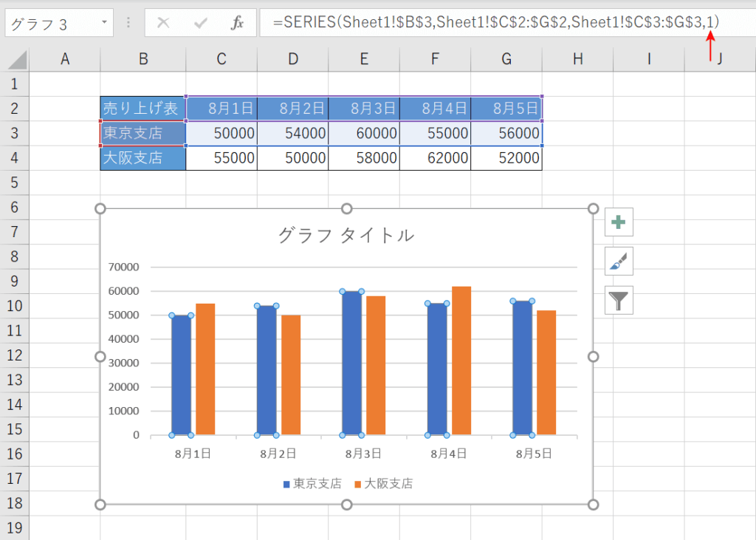
Task: Select column C header
Action: (221, 59)
